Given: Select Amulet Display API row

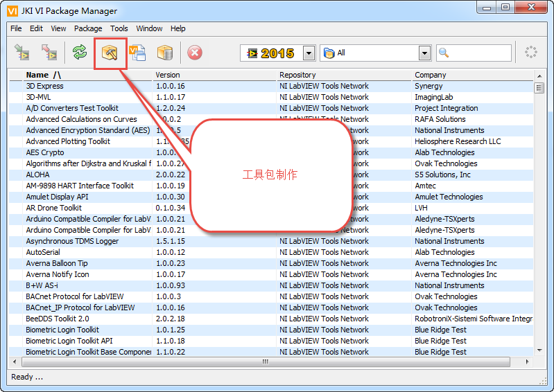Looking at the screenshot, I should [271, 197].
